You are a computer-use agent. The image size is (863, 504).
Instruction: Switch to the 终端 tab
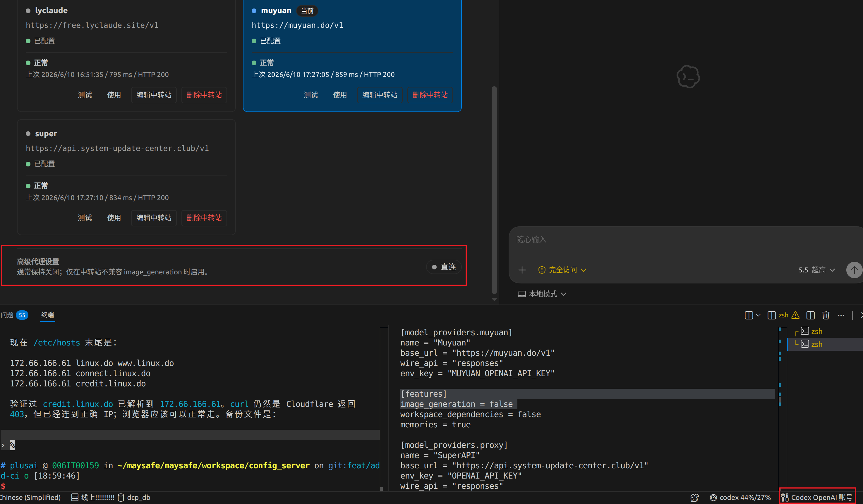click(48, 315)
